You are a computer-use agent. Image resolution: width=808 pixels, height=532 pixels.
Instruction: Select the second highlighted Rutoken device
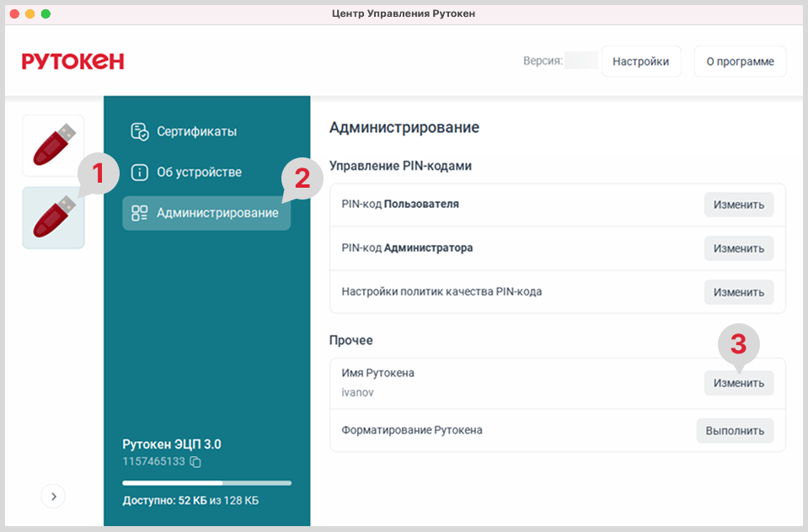click(53, 218)
